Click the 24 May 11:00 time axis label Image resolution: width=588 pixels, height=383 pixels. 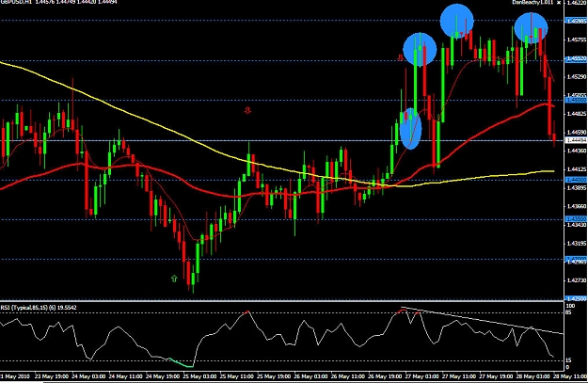(x=126, y=376)
